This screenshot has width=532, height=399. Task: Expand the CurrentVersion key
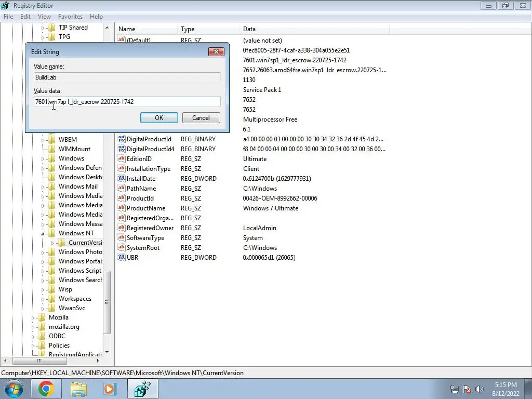(52, 243)
